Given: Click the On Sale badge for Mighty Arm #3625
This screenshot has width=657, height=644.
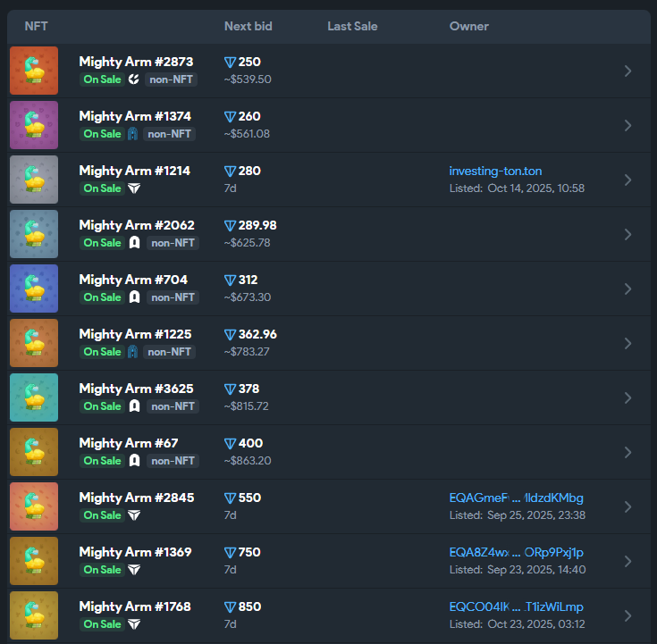Looking at the screenshot, I should [x=102, y=406].
